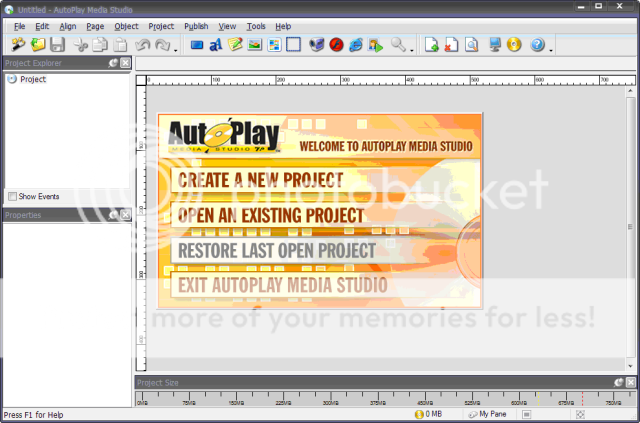Open the File menu
This screenshot has width=640, height=423.
tap(20, 26)
